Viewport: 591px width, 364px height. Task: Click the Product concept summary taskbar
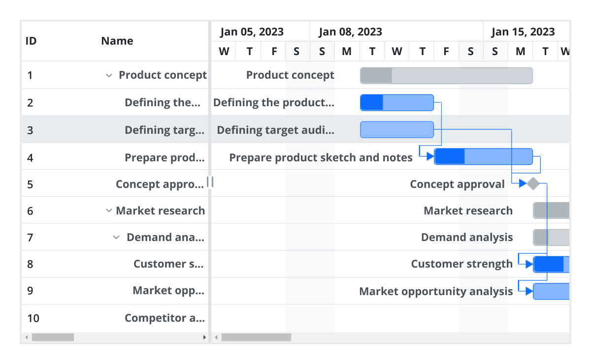pyautogui.click(x=446, y=75)
